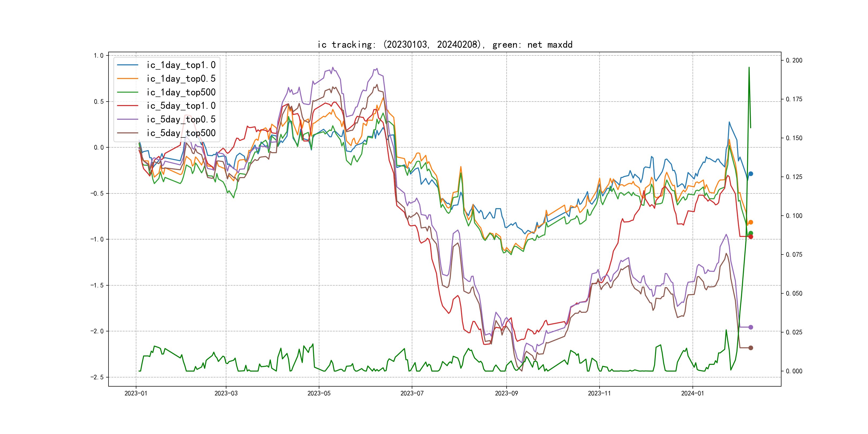Click the 0.100 right axis label
This screenshot has width=868, height=434.
coord(794,216)
